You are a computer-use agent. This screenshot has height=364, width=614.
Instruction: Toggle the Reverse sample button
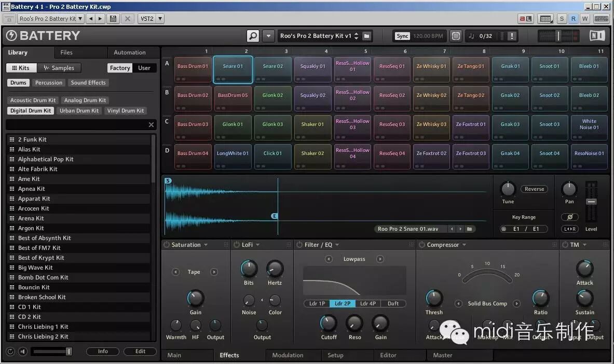(534, 189)
